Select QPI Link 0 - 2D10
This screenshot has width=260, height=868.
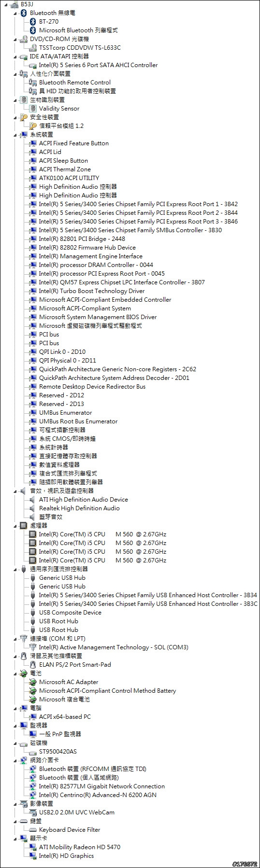pos(62,352)
